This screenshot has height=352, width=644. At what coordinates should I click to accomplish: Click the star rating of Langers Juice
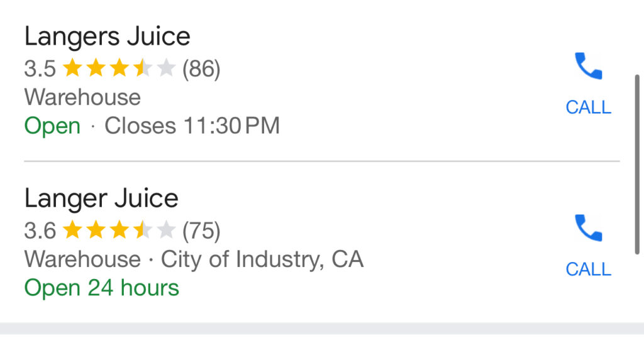[118, 69]
